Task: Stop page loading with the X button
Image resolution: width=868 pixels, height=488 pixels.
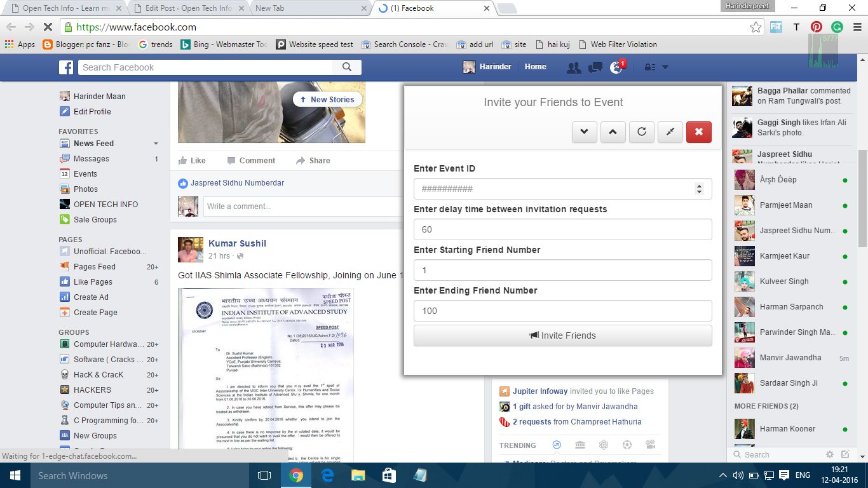Action: coord(47,27)
